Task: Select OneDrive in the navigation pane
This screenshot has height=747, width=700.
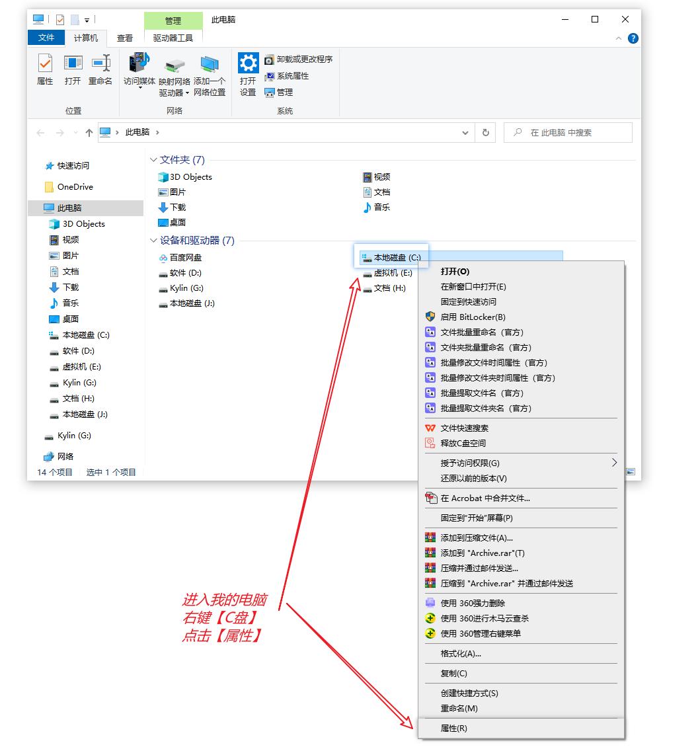Action: tap(75, 187)
